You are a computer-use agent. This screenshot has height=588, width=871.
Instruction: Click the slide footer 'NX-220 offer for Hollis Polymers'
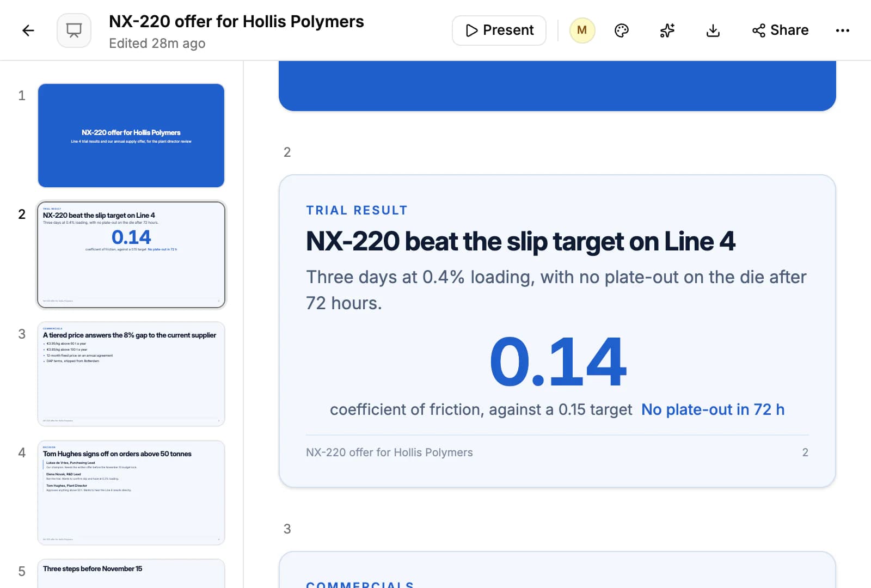(x=389, y=452)
